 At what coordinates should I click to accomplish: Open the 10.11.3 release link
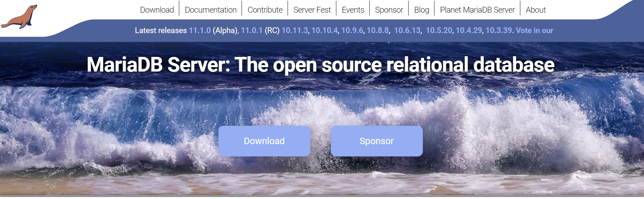click(295, 30)
